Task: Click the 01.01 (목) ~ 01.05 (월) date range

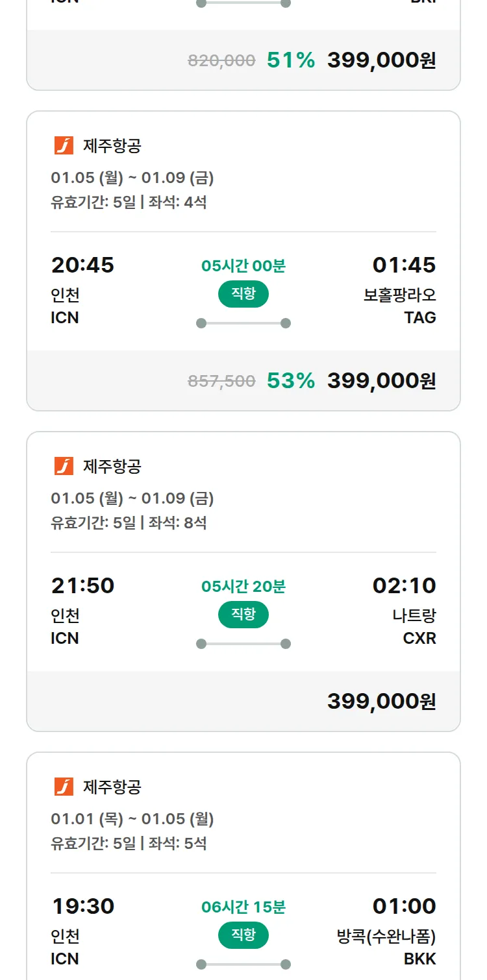Action: (x=132, y=819)
